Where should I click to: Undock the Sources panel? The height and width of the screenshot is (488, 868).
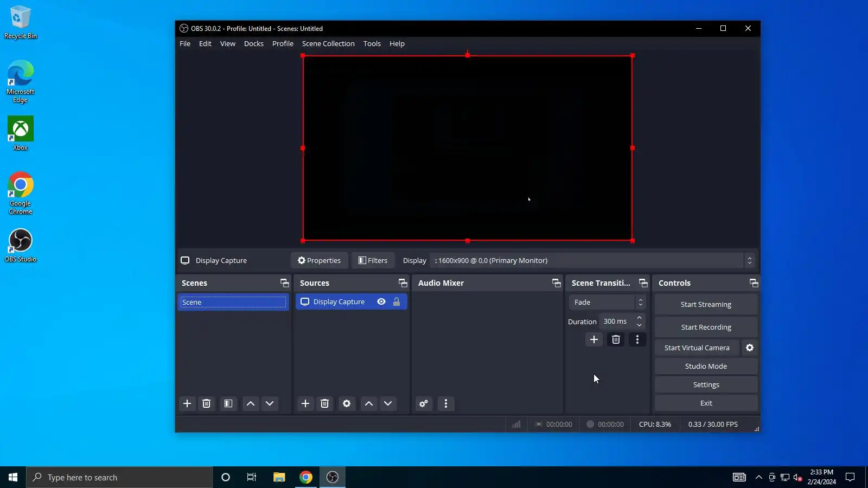click(x=403, y=283)
